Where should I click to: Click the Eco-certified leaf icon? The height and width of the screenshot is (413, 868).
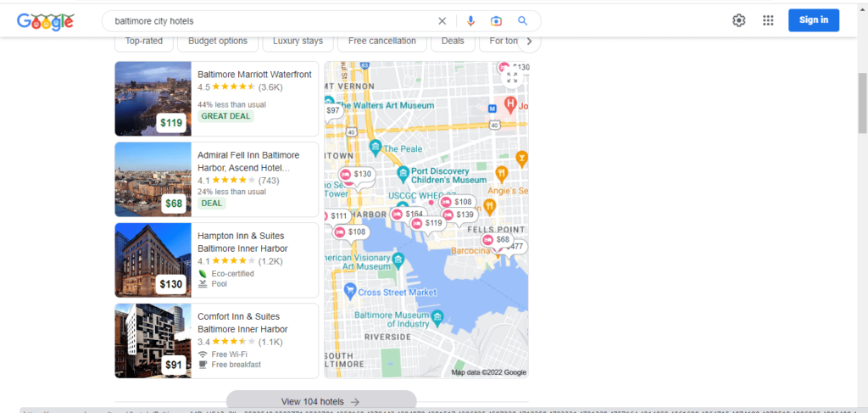click(x=203, y=273)
